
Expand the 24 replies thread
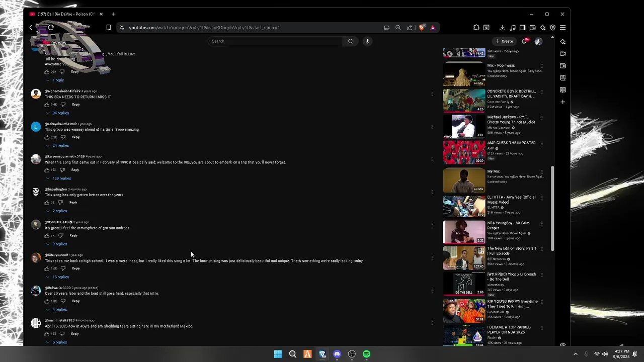coord(57,146)
